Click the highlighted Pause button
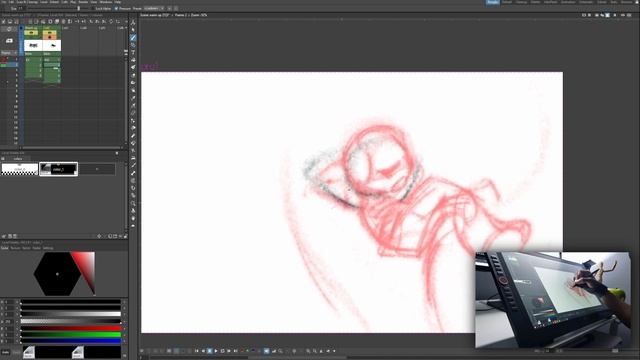The image size is (640, 360). point(209,351)
